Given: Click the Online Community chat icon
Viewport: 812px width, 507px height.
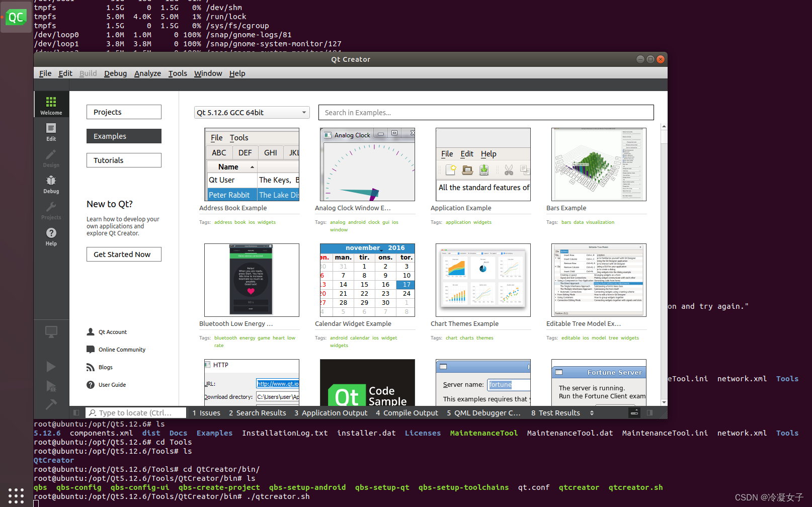Looking at the screenshot, I should [x=91, y=350].
